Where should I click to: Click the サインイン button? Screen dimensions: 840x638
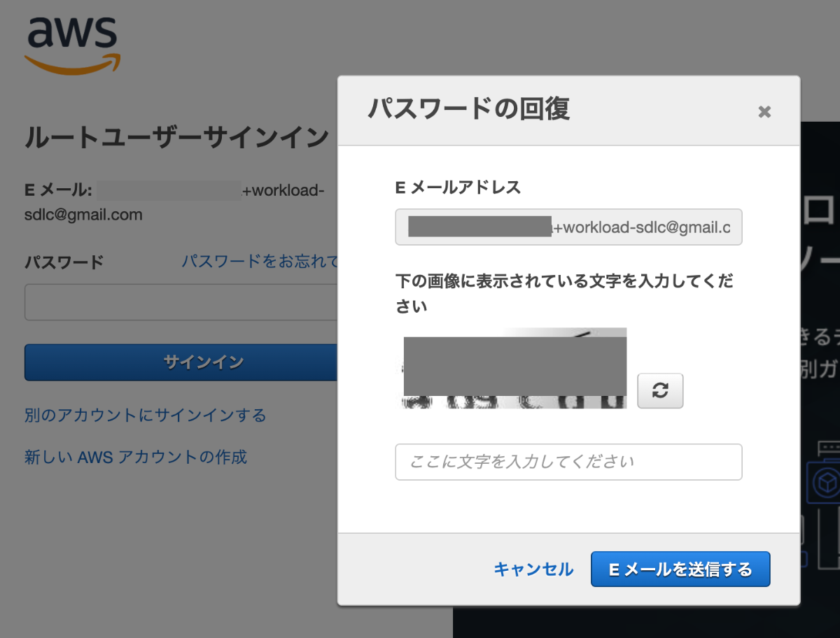tap(182, 362)
